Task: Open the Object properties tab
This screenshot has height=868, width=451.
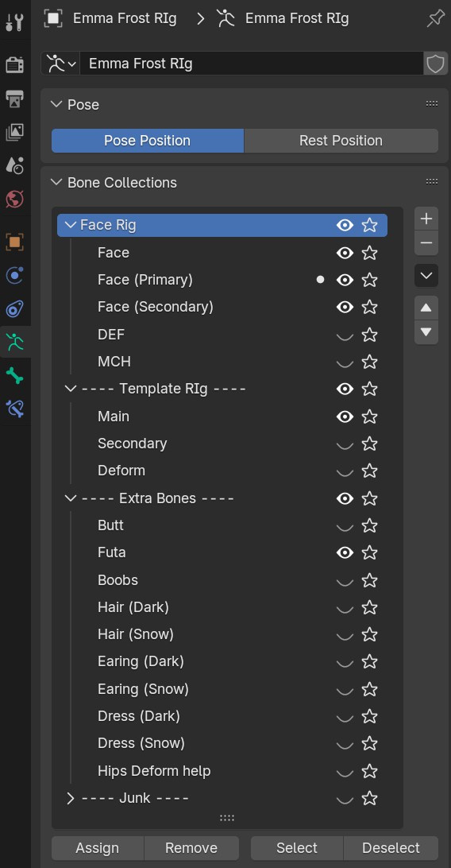Action: [15, 242]
